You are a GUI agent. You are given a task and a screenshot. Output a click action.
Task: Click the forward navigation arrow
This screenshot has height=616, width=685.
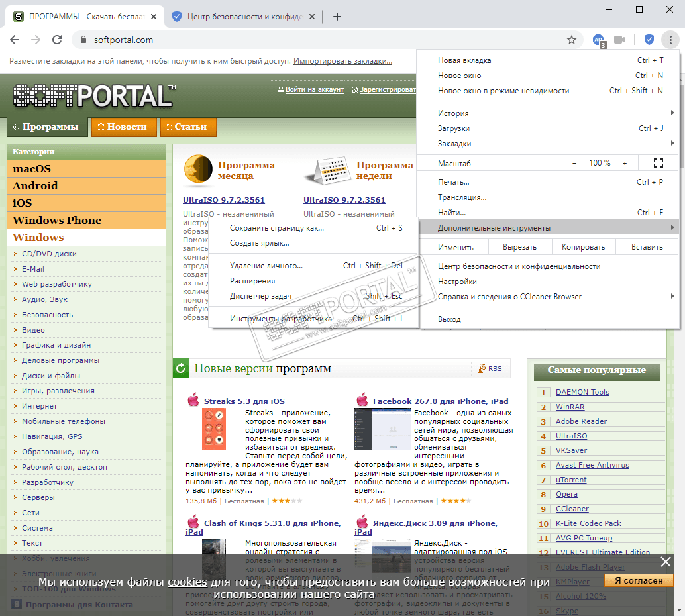[36, 40]
